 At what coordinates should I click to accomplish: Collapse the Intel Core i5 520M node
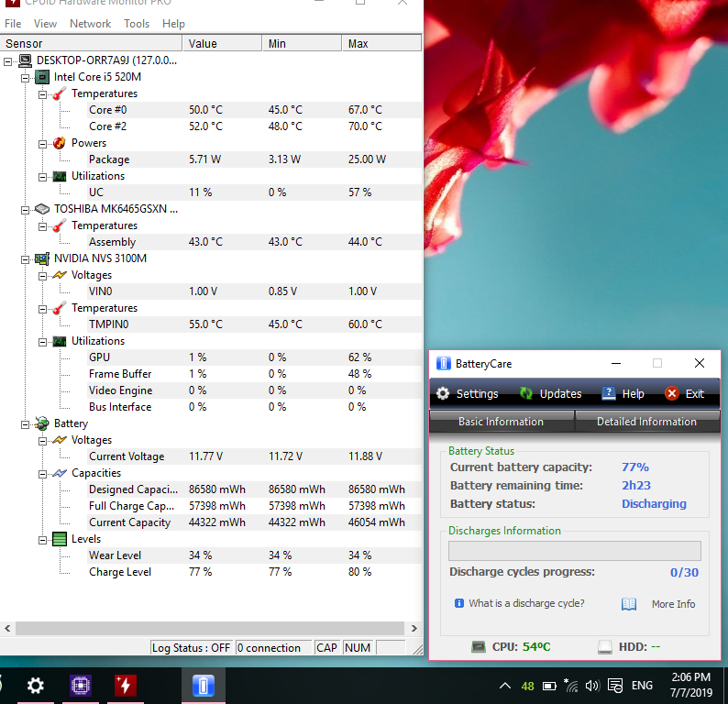click(x=26, y=77)
